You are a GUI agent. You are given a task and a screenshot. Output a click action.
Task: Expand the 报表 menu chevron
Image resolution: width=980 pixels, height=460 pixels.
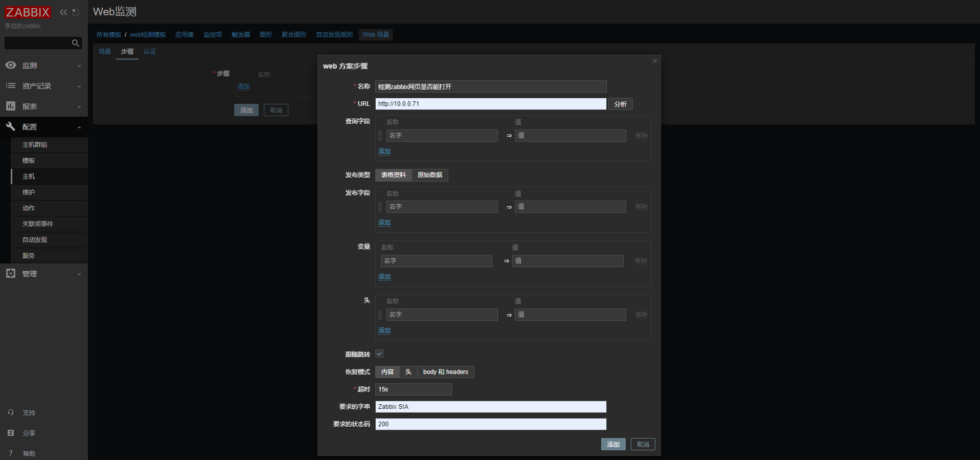pyautogui.click(x=79, y=107)
